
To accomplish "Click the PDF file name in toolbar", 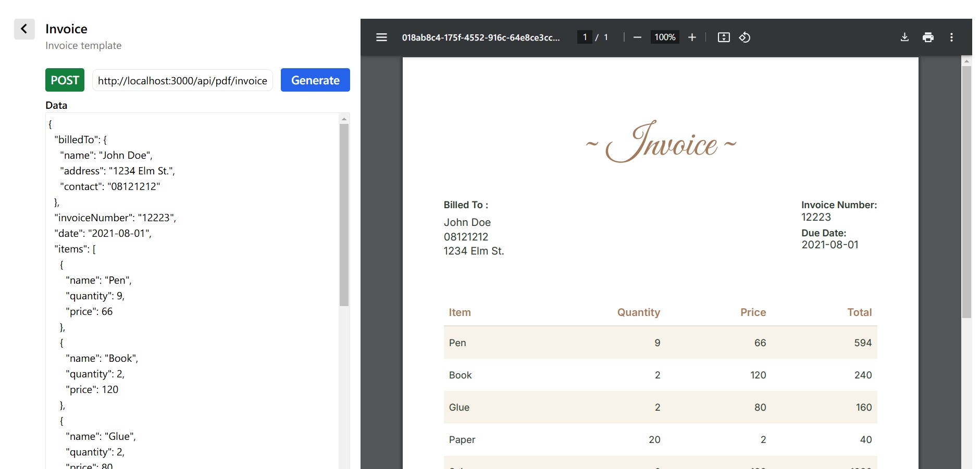I will [x=480, y=37].
